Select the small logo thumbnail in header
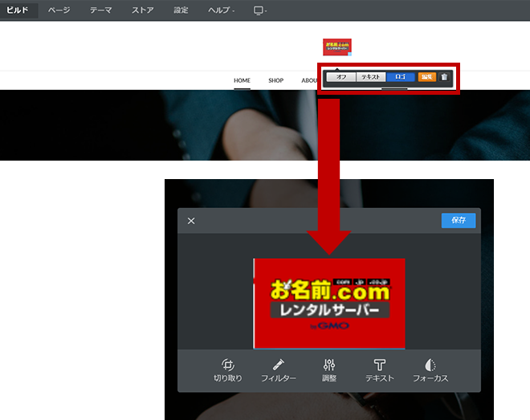The image size is (530, 420). coord(337,47)
